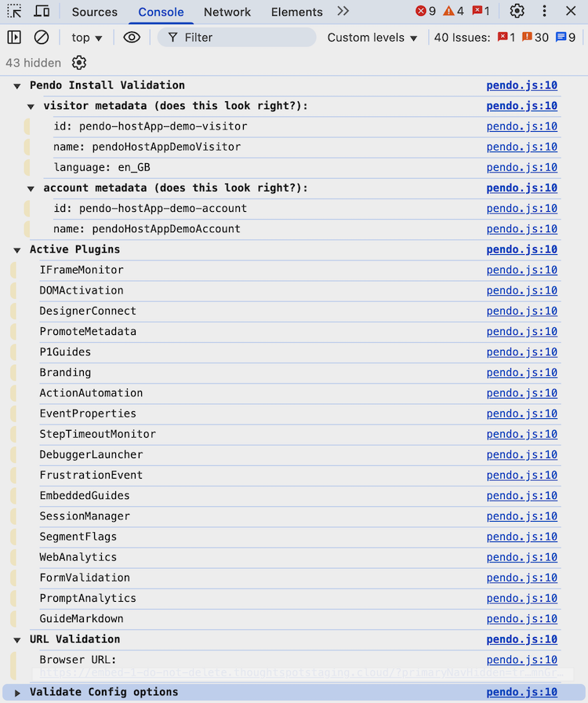Collapse the visitor metadata group
Viewport: 588px width, 703px height.
click(31, 107)
